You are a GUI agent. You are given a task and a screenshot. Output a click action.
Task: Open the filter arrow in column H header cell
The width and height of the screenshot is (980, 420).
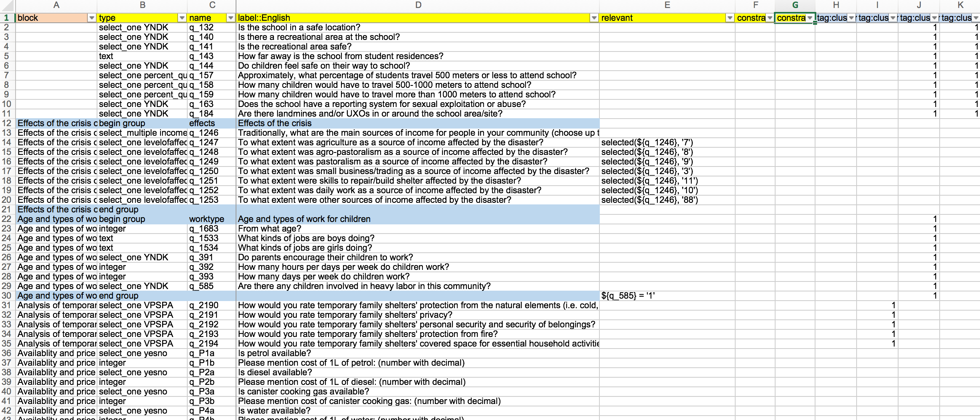pos(851,18)
